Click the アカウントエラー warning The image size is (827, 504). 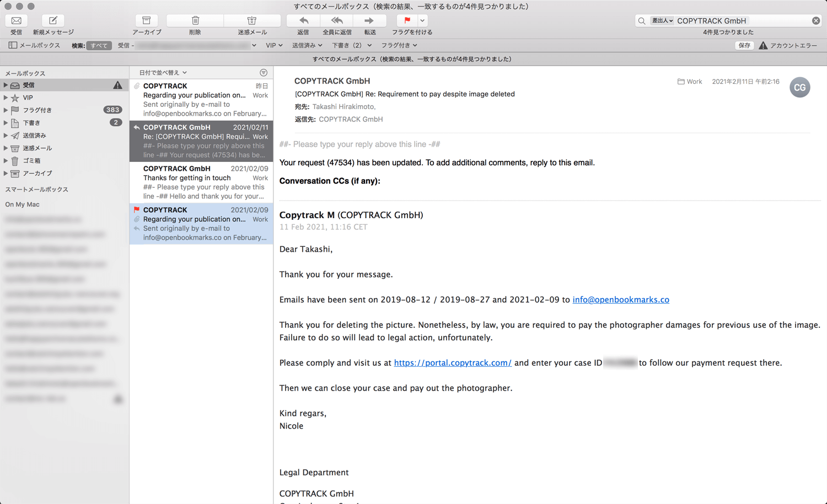click(x=788, y=45)
